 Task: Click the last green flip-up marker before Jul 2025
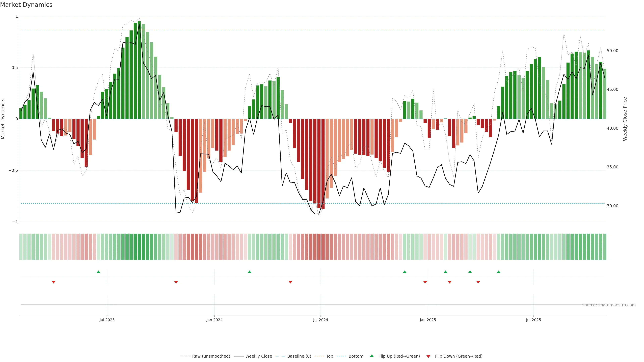pos(498,272)
